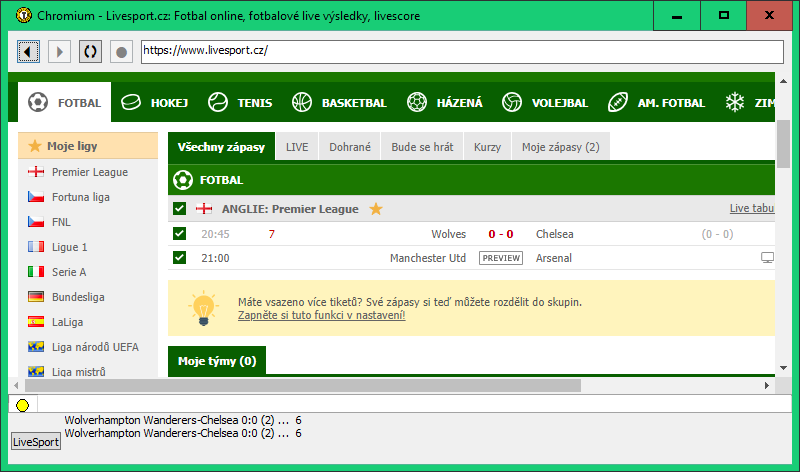Click the TV broadcast icon on Arsenal row
Screen dimensions: 800x472
coord(767,258)
